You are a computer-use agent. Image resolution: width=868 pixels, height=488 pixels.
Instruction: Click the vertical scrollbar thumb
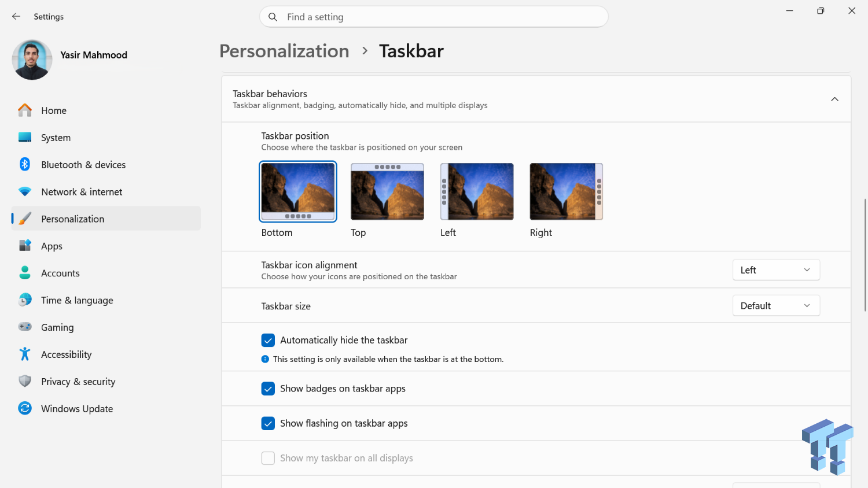865,255
